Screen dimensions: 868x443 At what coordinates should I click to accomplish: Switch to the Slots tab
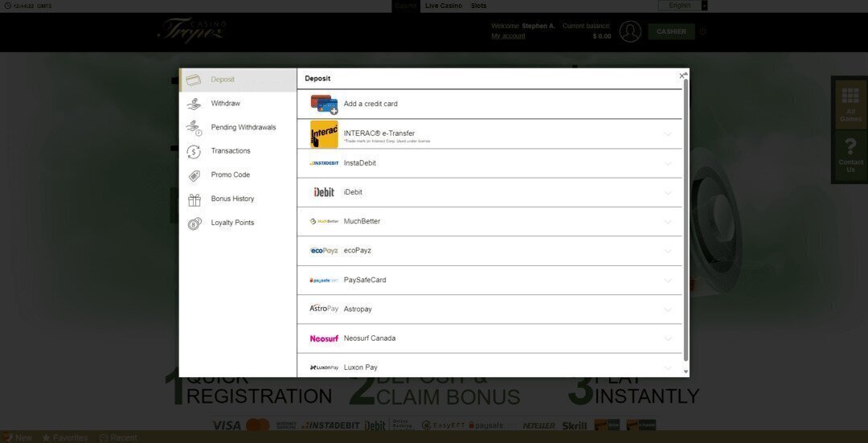tap(479, 6)
